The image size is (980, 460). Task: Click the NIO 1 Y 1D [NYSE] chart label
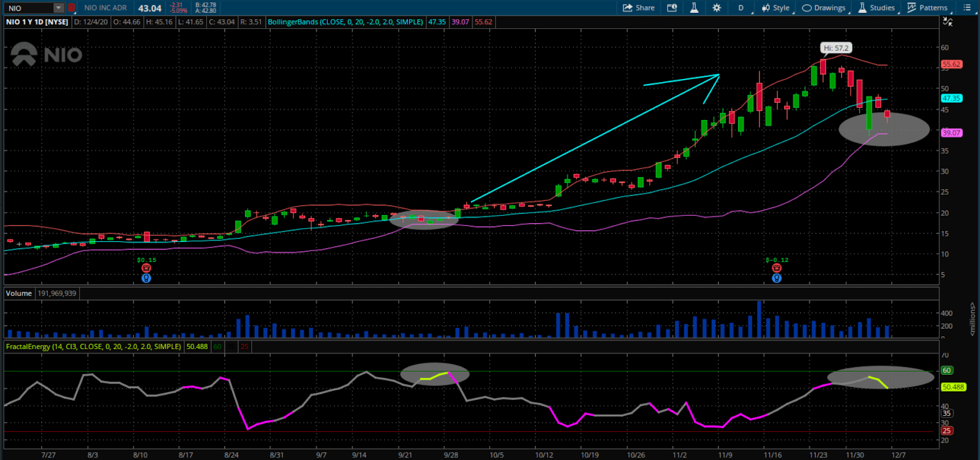pyautogui.click(x=37, y=22)
